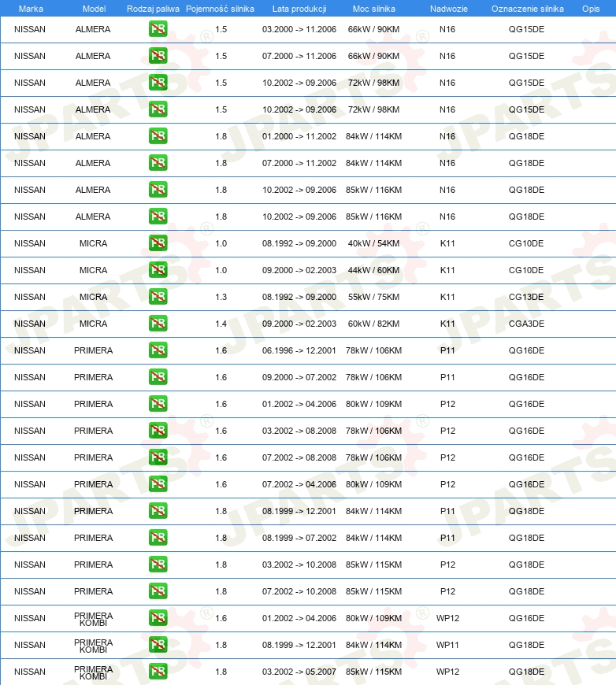Select power value 55kW / 75KM
616x685 pixels.
[374, 297]
